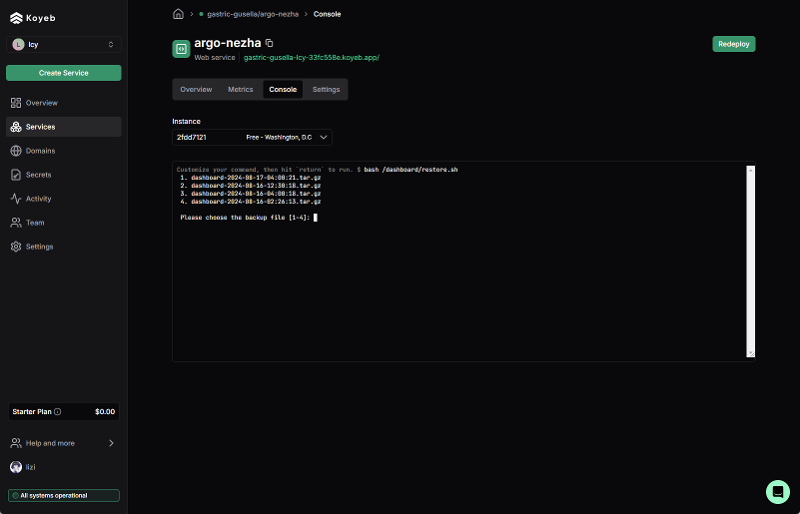
Task: Expand Help and more menu
Action: pos(64,443)
